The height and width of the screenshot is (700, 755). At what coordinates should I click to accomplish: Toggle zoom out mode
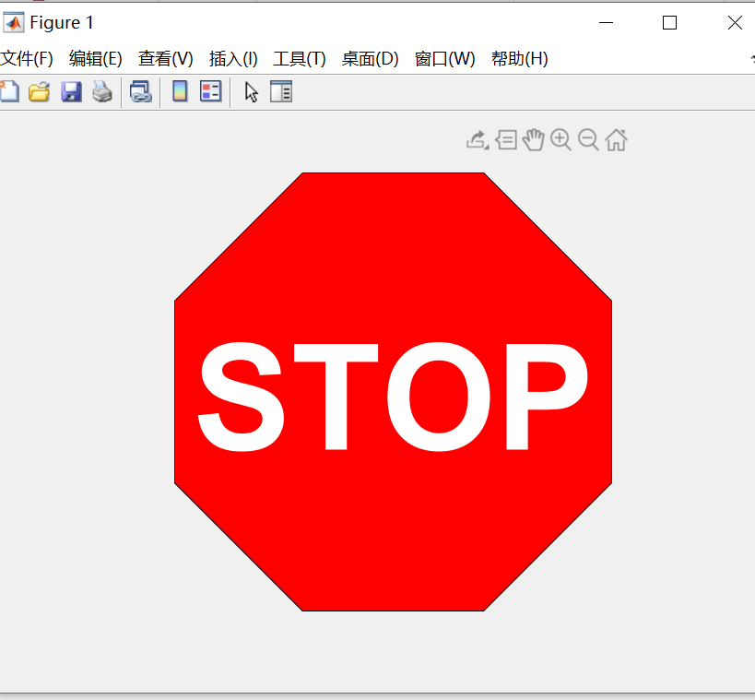[x=588, y=139]
